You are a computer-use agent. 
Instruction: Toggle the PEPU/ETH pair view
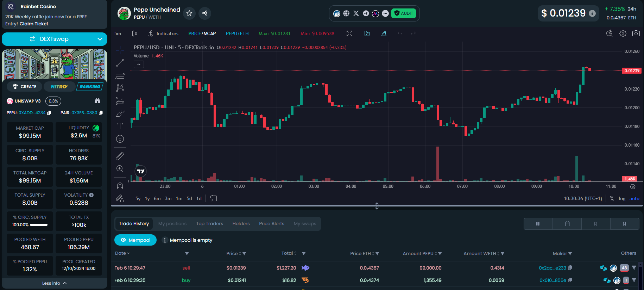(x=237, y=33)
